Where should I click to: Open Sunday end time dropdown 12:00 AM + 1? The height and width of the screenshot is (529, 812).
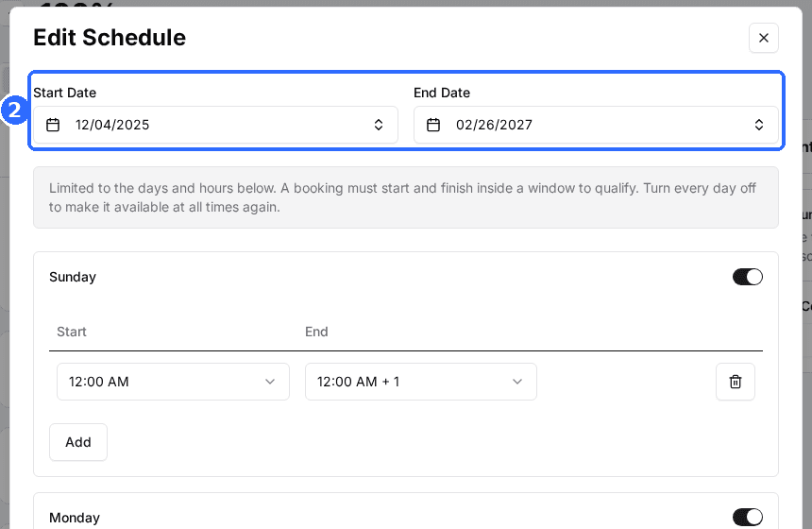pos(420,382)
